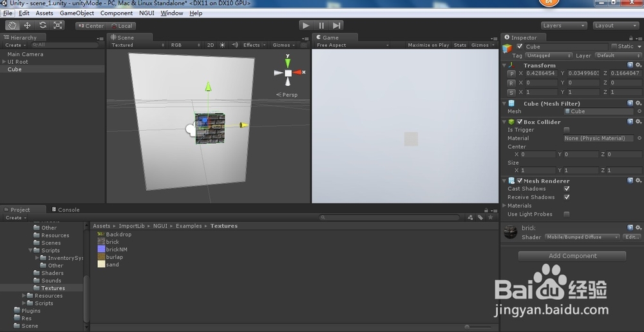Toggle scene audio speaker icon
The width and height of the screenshot is (644, 332).
tap(234, 45)
